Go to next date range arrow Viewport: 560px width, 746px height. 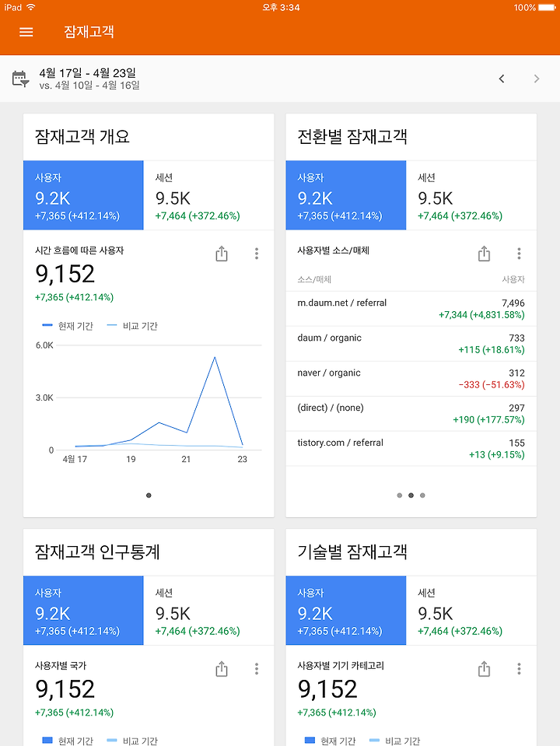coord(537,79)
